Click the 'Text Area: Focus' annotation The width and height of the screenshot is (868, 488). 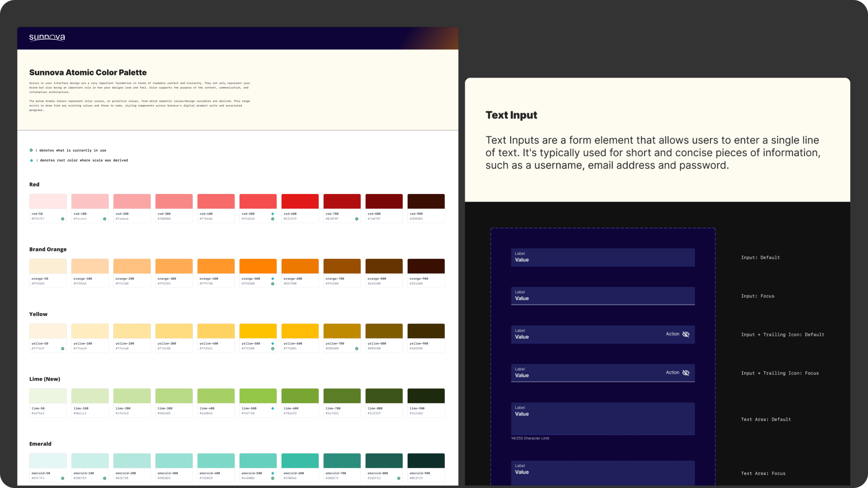[x=763, y=474]
